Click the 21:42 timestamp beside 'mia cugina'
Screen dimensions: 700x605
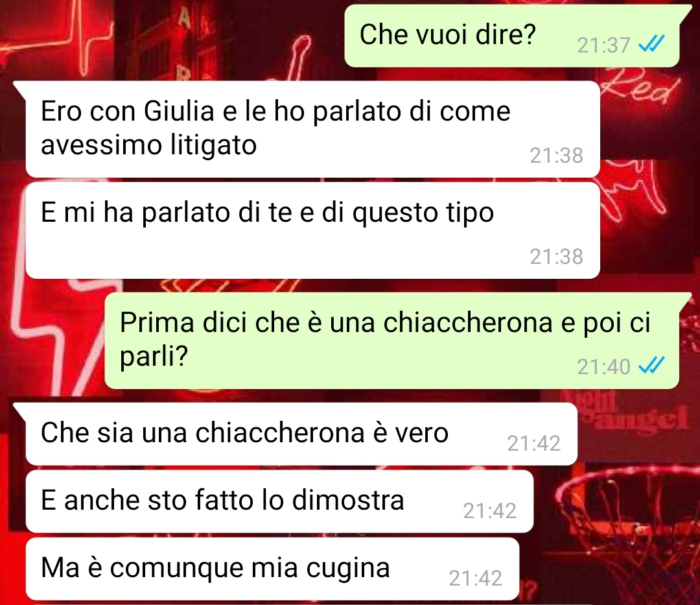click(x=476, y=578)
